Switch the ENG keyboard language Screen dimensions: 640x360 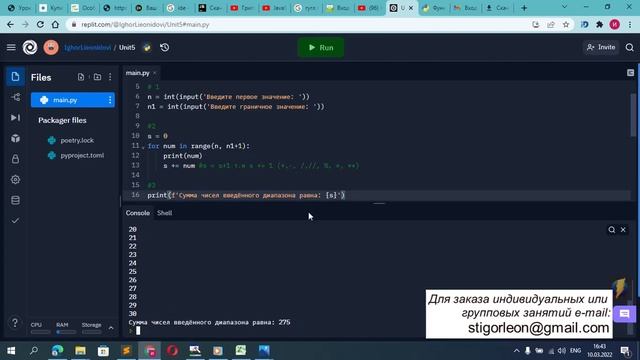tap(576, 351)
